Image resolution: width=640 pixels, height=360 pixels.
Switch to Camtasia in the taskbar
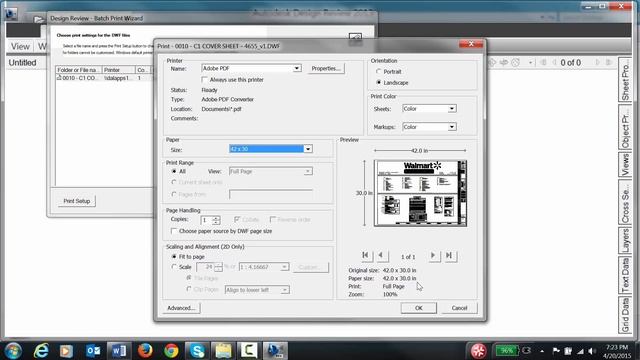click(x=249, y=351)
